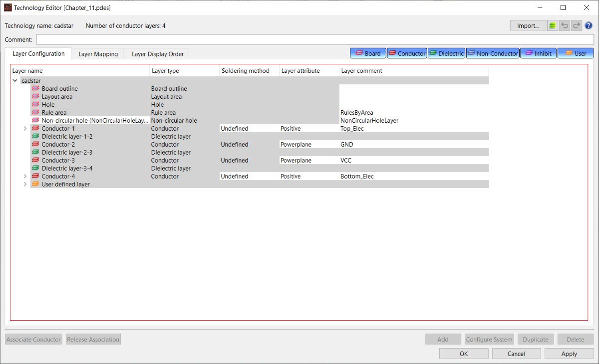Open Soldering method cell for Conductor-1
The height and width of the screenshot is (364, 599).
coord(249,129)
